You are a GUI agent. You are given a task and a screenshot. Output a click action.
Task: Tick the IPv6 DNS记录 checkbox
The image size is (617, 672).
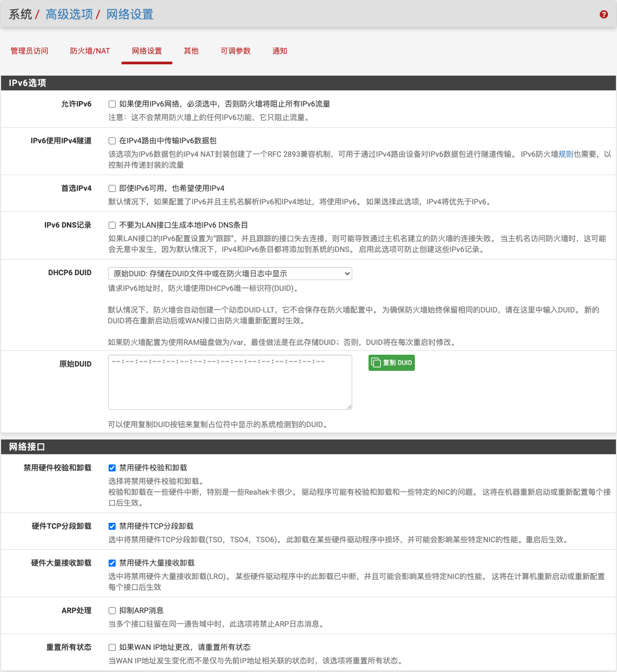112,225
